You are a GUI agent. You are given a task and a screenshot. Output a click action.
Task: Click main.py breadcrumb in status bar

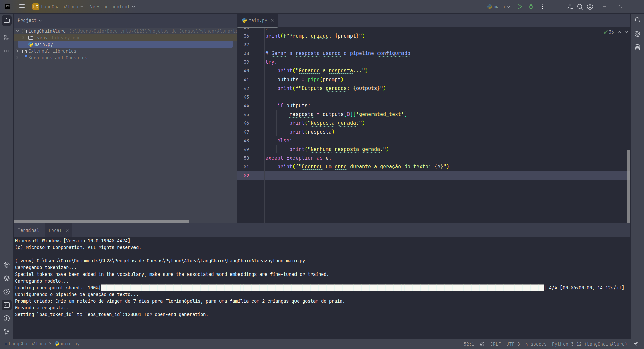[x=67, y=344]
